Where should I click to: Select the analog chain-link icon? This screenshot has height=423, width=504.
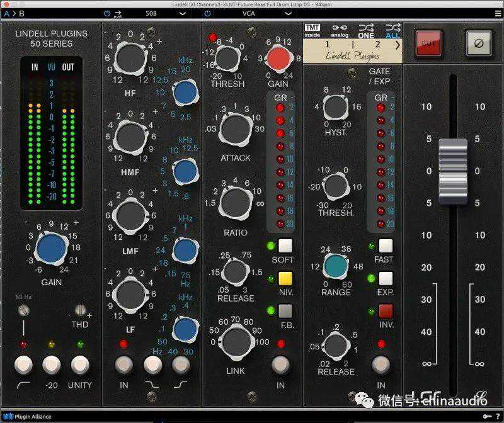point(340,30)
